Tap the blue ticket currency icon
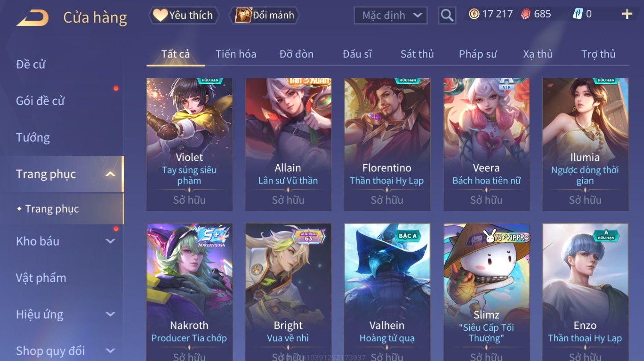The height and width of the screenshot is (361, 644). [578, 14]
